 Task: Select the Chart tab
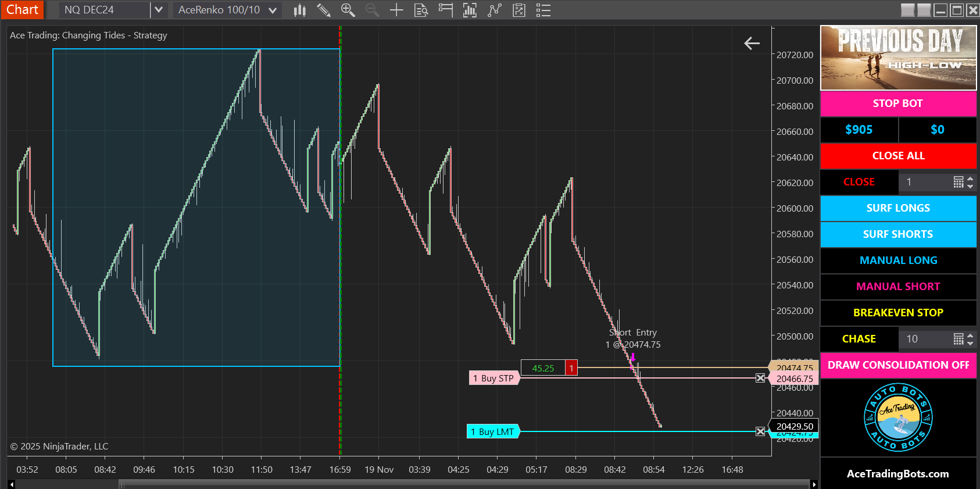tap(22, 10)
